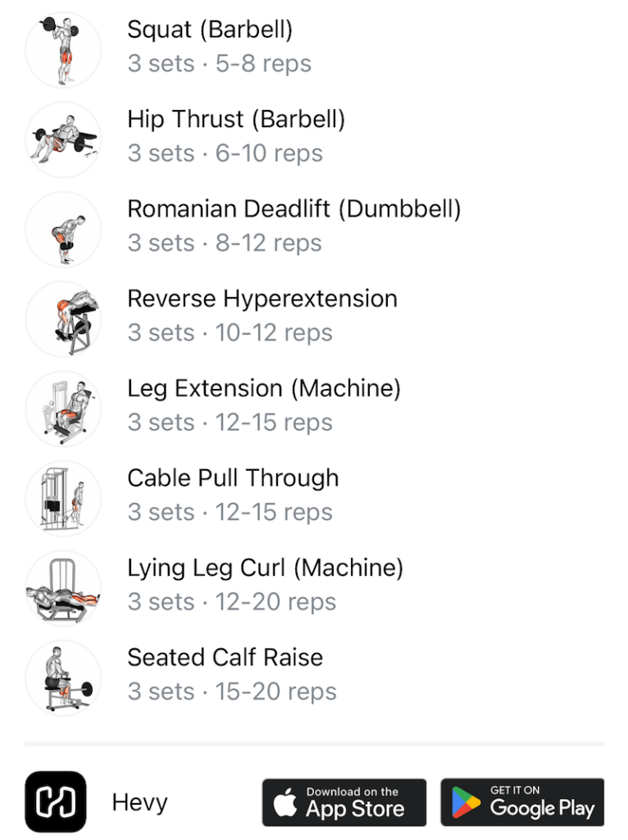Open the Seated Calf Raise illustration
The image size is (628, 840).
pyautogui.click(x=63, y=678)
